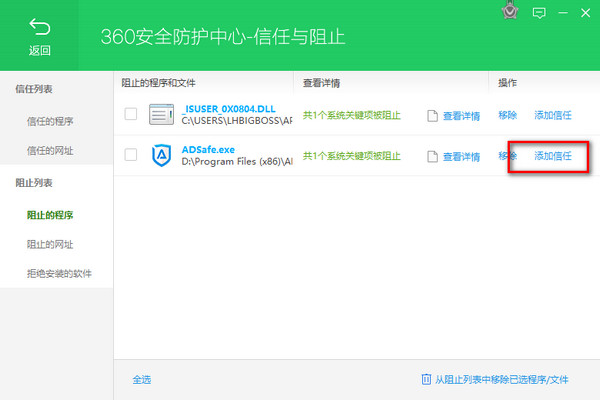
Task: Click 添加信任 for _ISUSER_0X0804.DLL
Action: 553,115
